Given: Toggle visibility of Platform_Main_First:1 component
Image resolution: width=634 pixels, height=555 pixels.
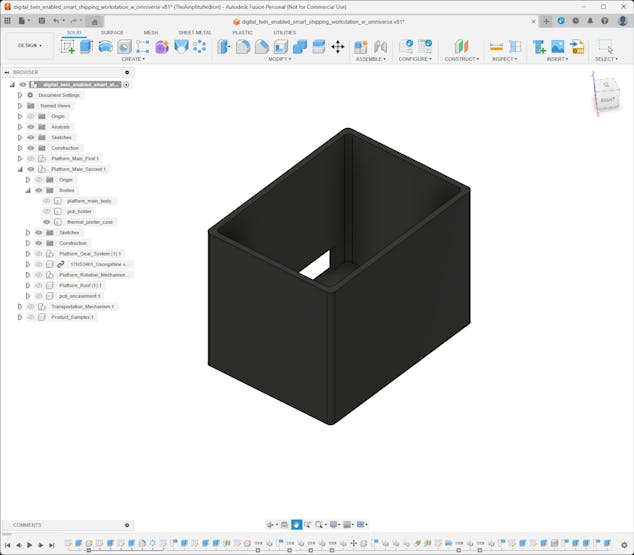Looking at the screenshot, I should click(x=31, y=159).
